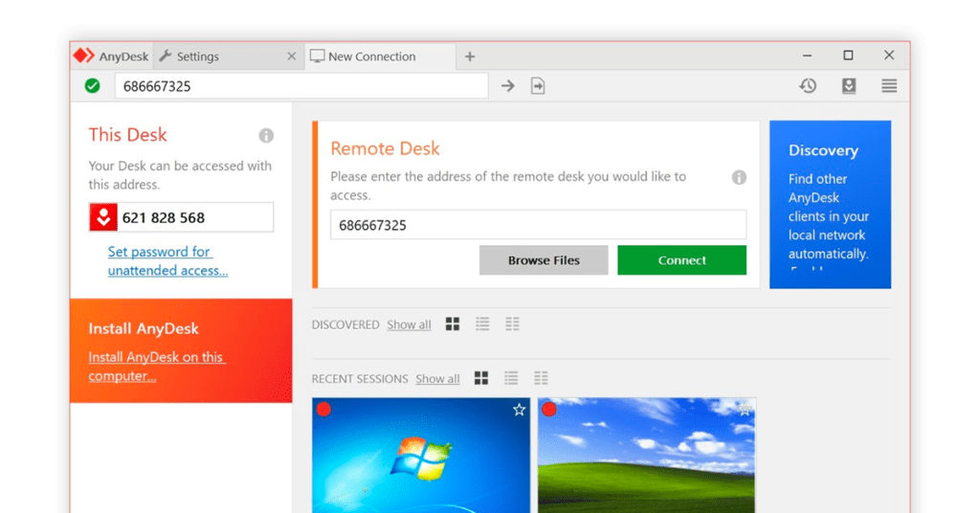Click the connect arrow next to address bar
This screenshot has width=980, height=513.
(508, 86)
